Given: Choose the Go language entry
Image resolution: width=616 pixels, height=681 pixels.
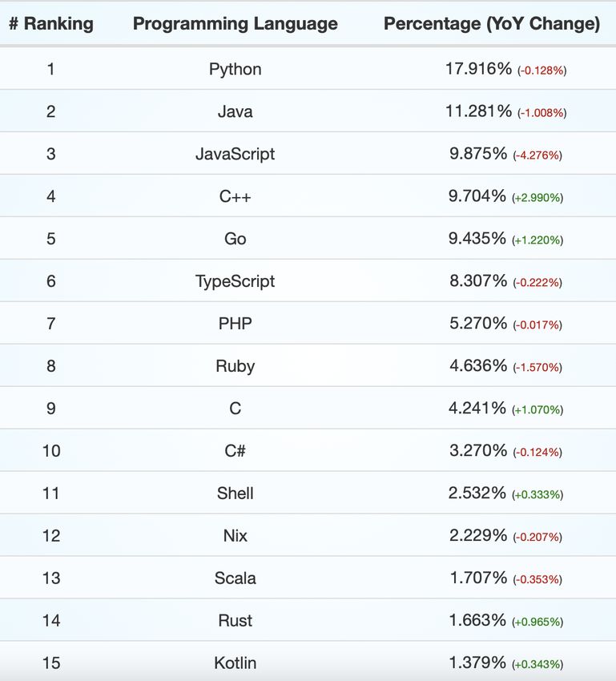Looking at the screenshot, I should coord(236,239).
